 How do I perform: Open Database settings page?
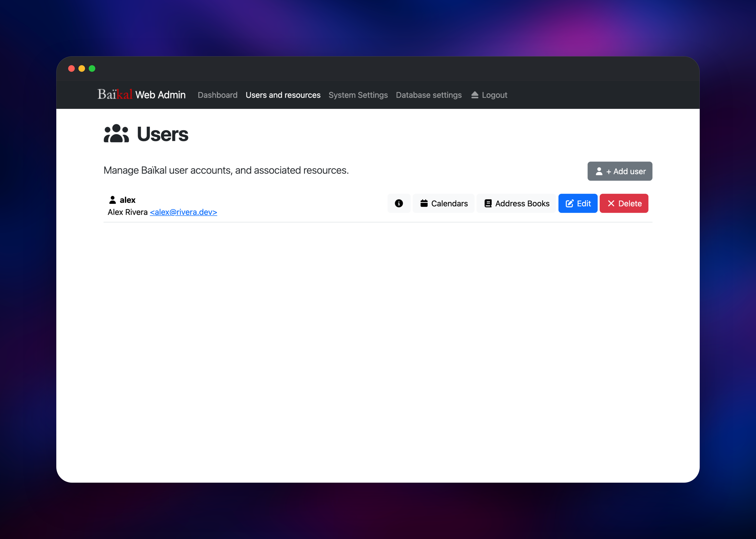click(429, 95)
